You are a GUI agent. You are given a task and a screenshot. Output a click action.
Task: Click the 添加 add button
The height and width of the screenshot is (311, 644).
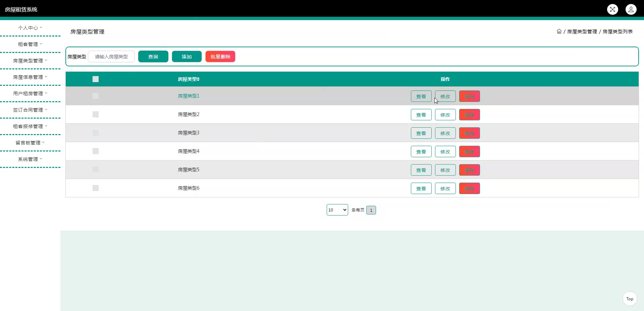(187, 57)
